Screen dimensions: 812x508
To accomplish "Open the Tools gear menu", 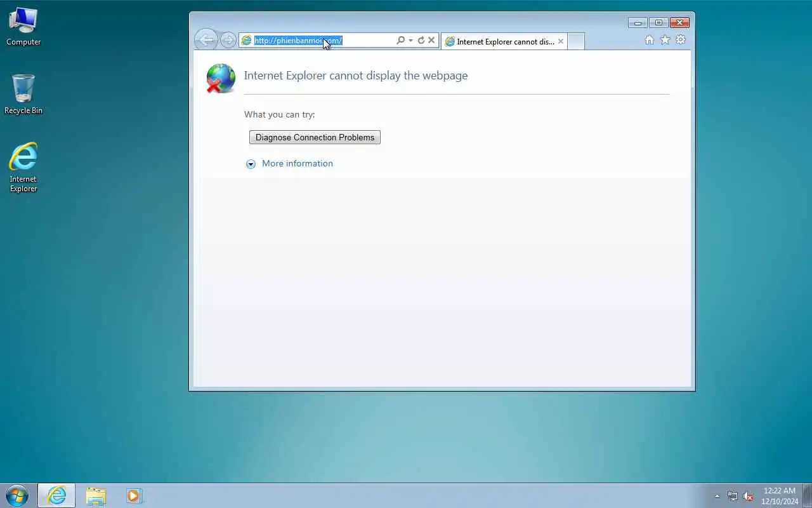I will click(x=681, y=40).
